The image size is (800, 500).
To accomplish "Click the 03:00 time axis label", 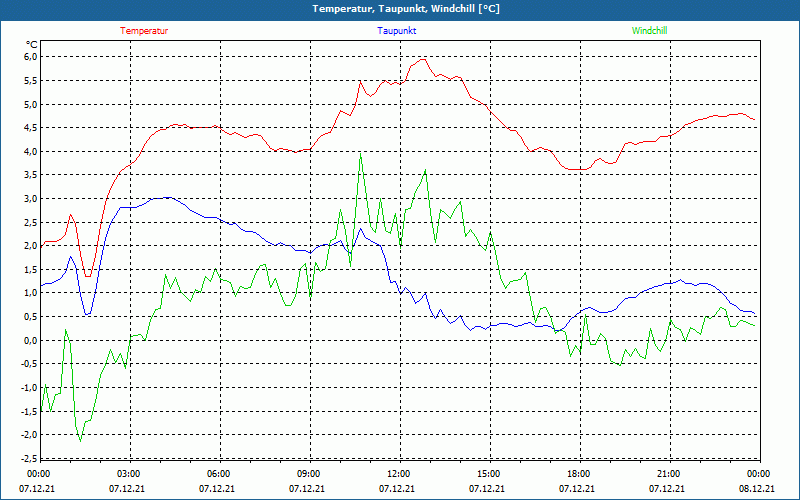I will point(129,474).
